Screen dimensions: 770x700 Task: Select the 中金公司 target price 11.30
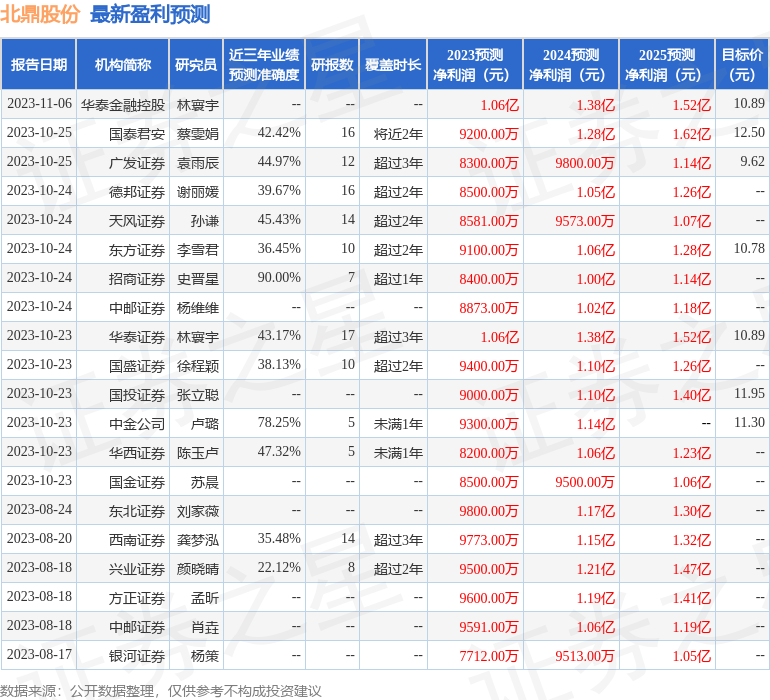point(749,422)
